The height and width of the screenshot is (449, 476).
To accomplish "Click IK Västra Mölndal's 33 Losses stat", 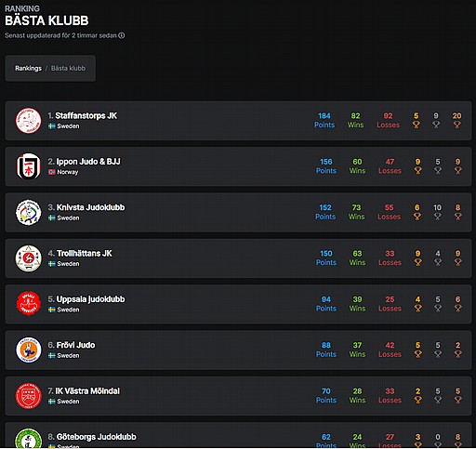I will 390,395.
